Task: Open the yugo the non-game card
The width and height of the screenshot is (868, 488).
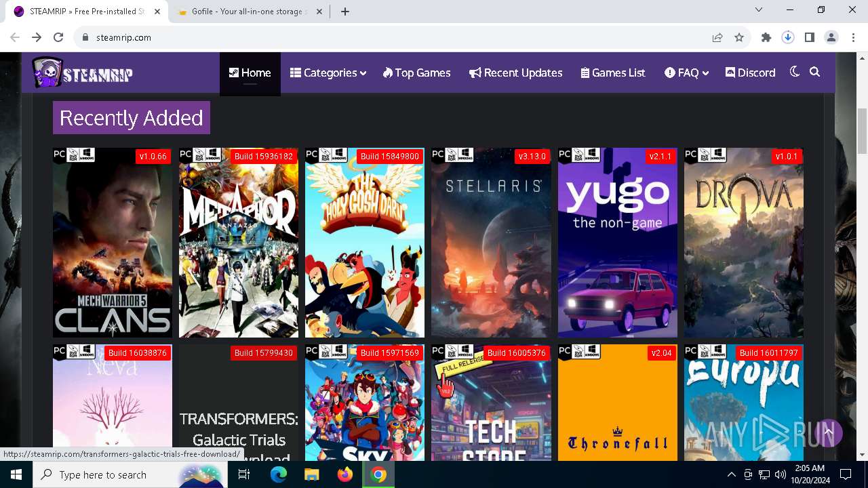Action: point(618,242)
